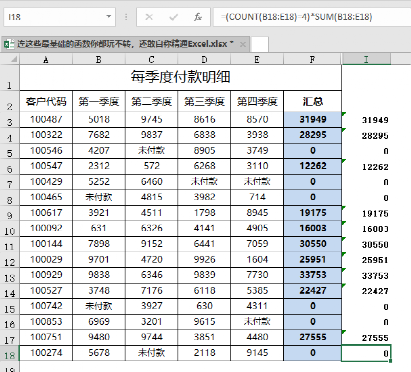Select column C header

151,60
